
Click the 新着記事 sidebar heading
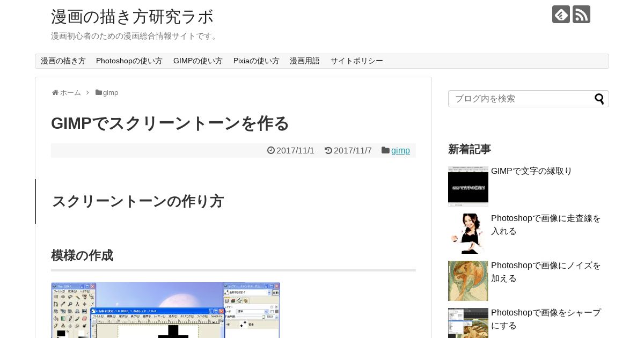pos(470,149)
